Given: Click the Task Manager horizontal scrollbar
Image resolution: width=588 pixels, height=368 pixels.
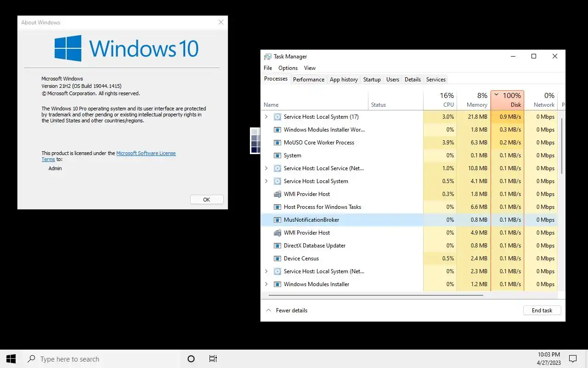Looking at the screenshot, I should (x=376, y=295).
